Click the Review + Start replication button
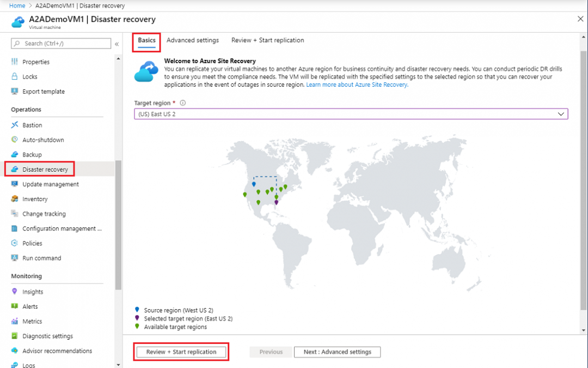This screenshot has width=588, height=368. click(181, 352)
